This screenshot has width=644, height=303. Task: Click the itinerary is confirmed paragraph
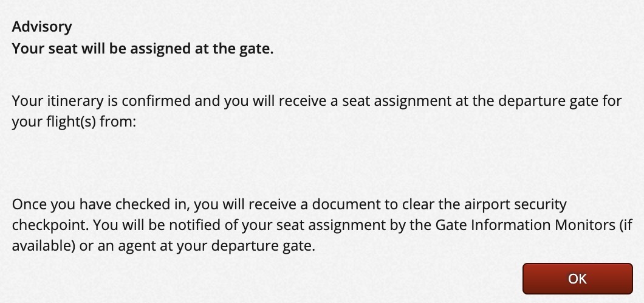316,111
